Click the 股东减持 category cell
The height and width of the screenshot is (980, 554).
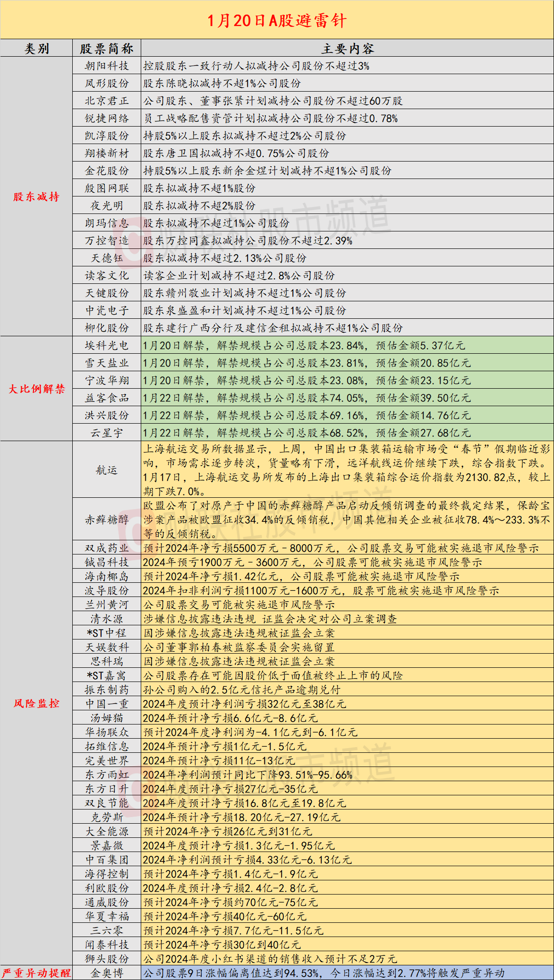coord(36,197)
